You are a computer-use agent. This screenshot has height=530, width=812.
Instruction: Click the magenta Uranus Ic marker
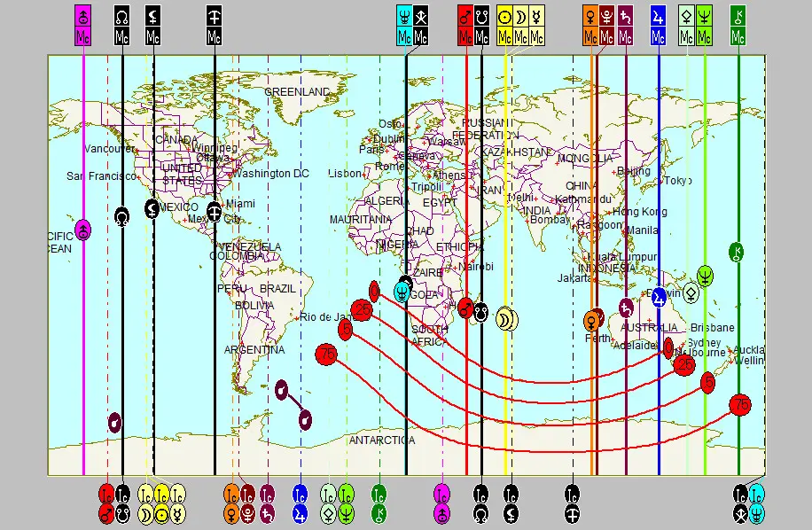click(x=441, y=503)
